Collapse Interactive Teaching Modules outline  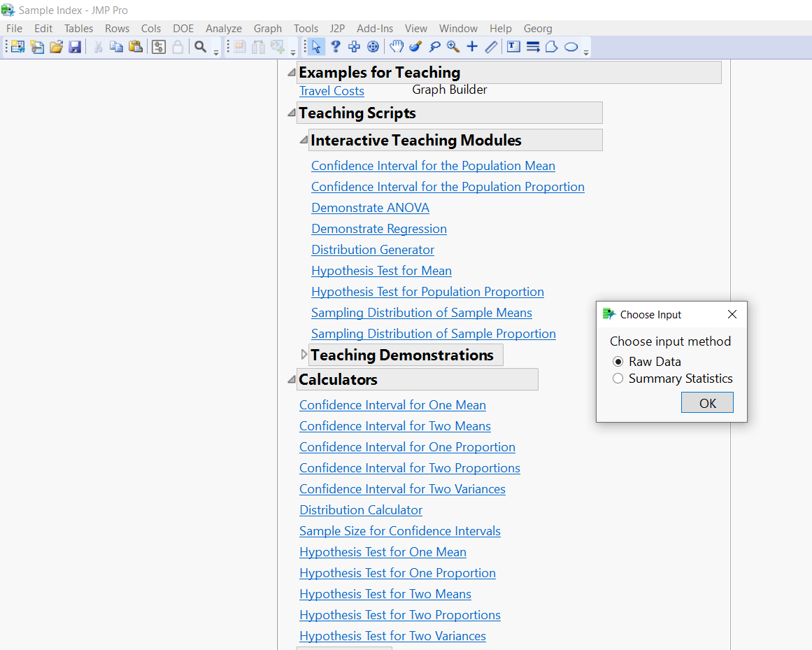point(304,140)
